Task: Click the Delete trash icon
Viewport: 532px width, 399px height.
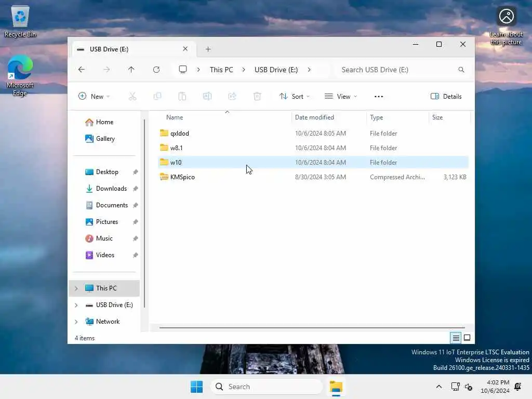Action: 257,96
